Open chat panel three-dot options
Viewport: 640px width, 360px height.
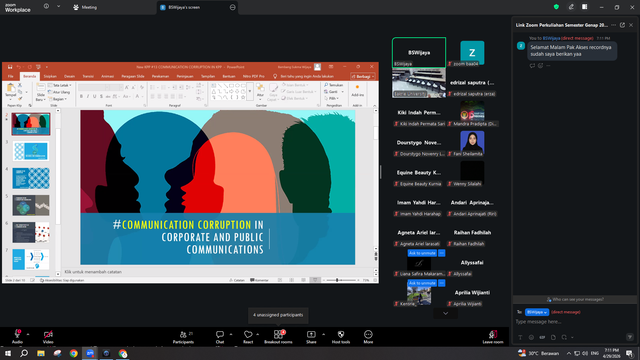point(613,25)
